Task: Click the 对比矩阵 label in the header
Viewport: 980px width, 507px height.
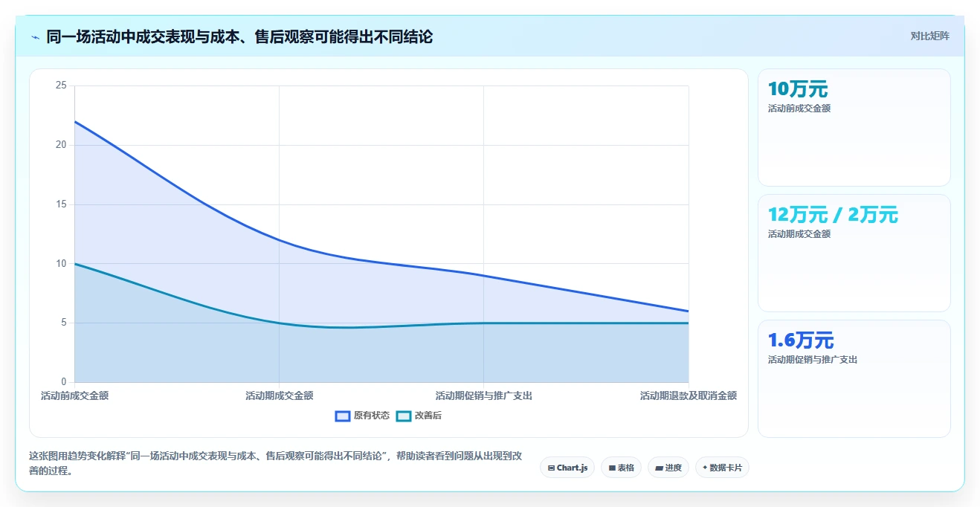Action: click(x=929, y=36)
